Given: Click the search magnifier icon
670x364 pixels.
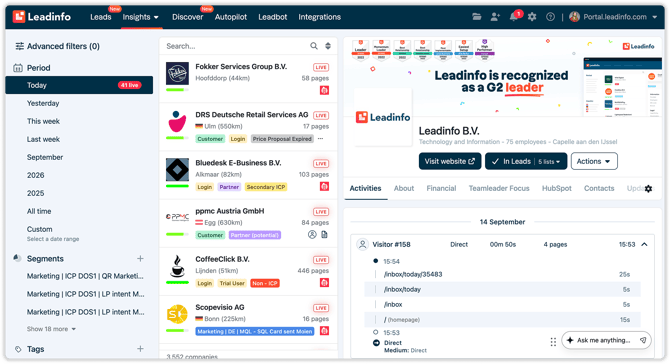Looking at the screenshot, I should [314, 46].
